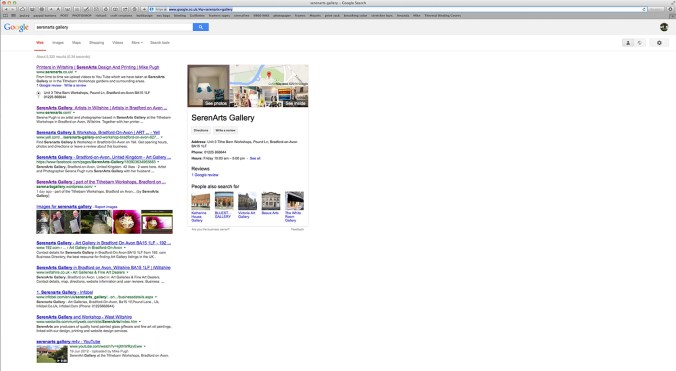Open the map preview with red pin

coord(269,75)
